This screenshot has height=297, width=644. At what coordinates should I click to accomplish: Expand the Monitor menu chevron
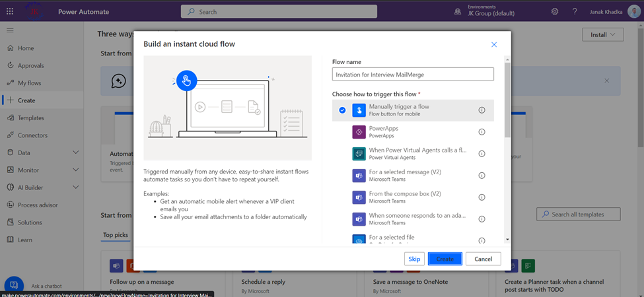75,170
